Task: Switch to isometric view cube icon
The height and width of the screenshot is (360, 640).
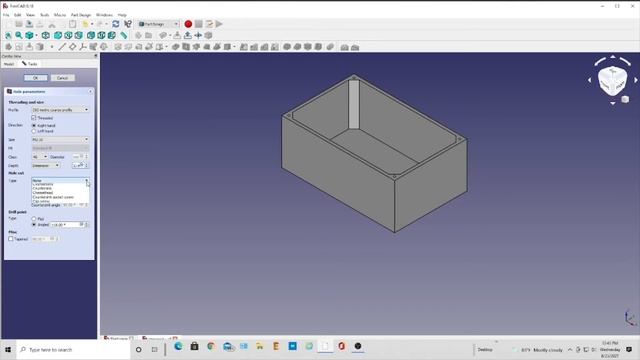Action: 46,36
